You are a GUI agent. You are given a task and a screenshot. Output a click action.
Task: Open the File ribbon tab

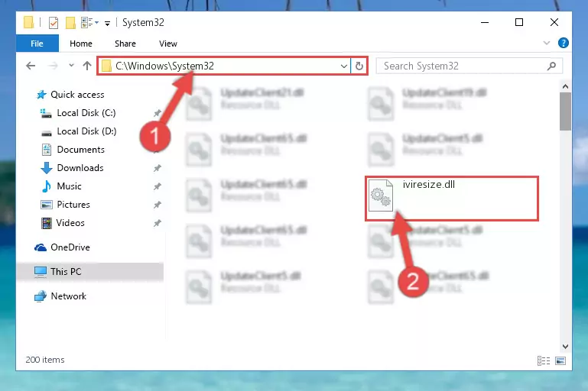click(37, 44)
